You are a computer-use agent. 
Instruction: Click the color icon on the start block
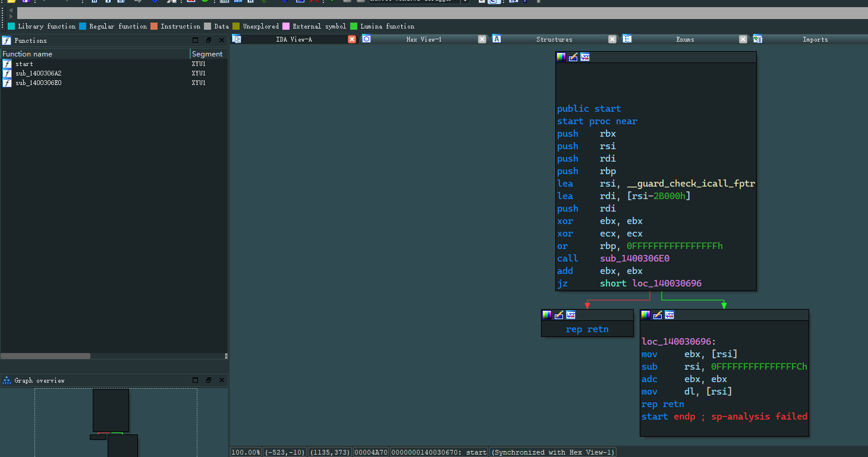click(x=561, y=57)
